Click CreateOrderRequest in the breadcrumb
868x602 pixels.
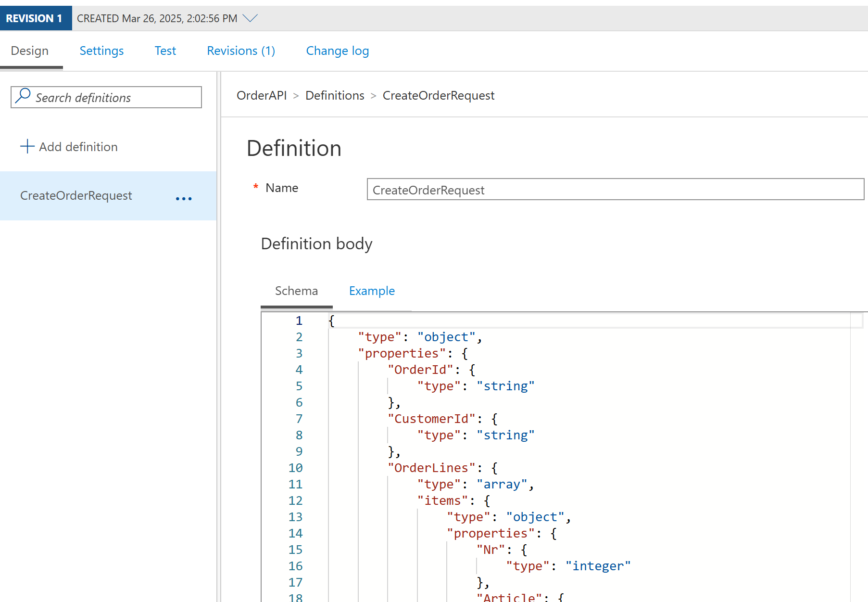pos(439,96)
